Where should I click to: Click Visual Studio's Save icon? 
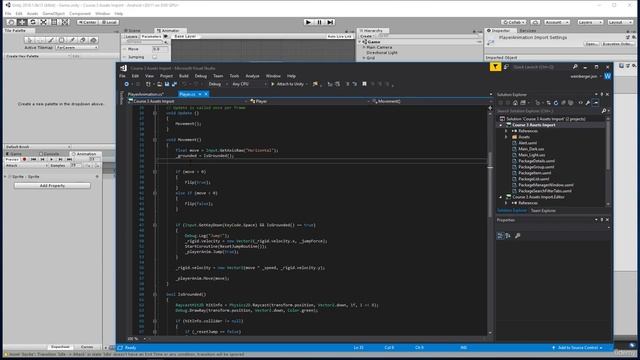pyautogui.click(x=167, y=84)
